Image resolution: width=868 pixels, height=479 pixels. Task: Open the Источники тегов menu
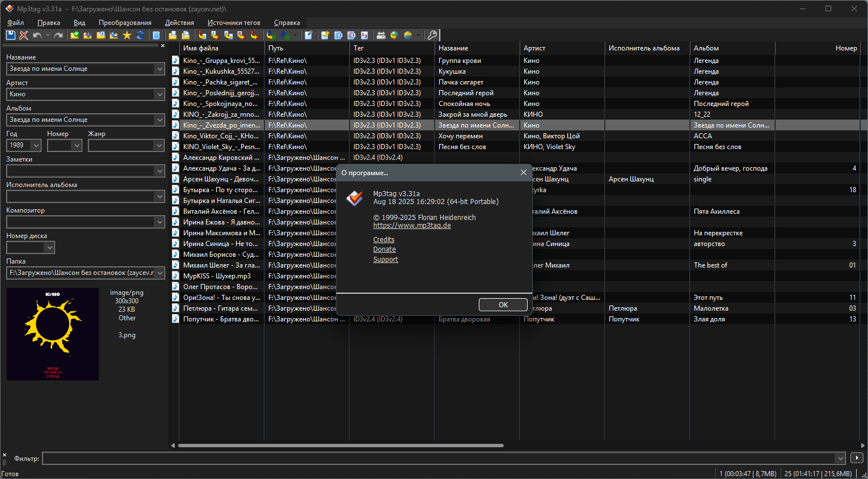pos(234,23)
